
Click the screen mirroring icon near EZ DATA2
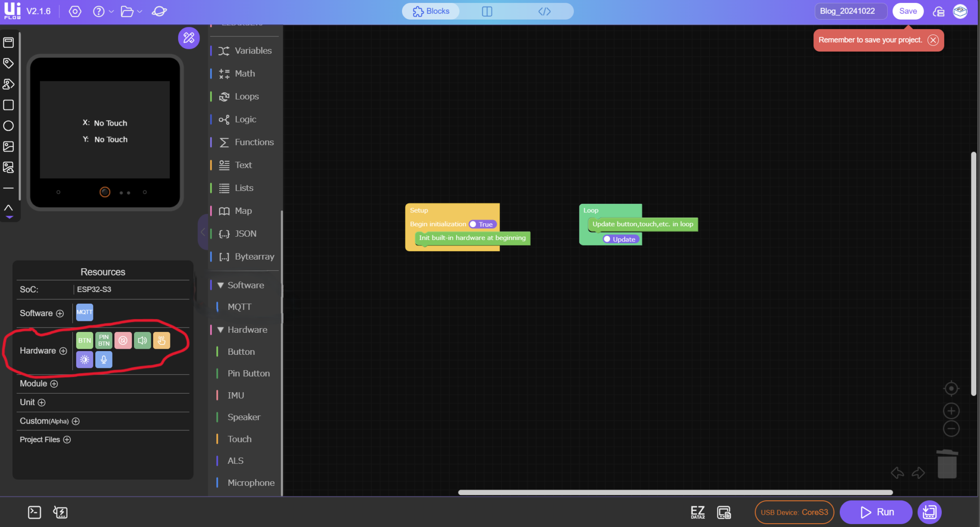pyautogui.click(x=724, y=512)
